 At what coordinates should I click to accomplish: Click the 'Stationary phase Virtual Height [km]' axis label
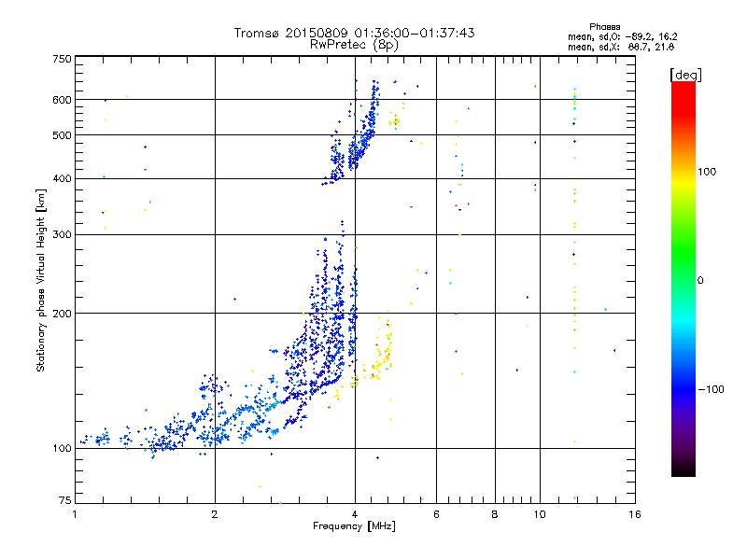tap(40, 280)
